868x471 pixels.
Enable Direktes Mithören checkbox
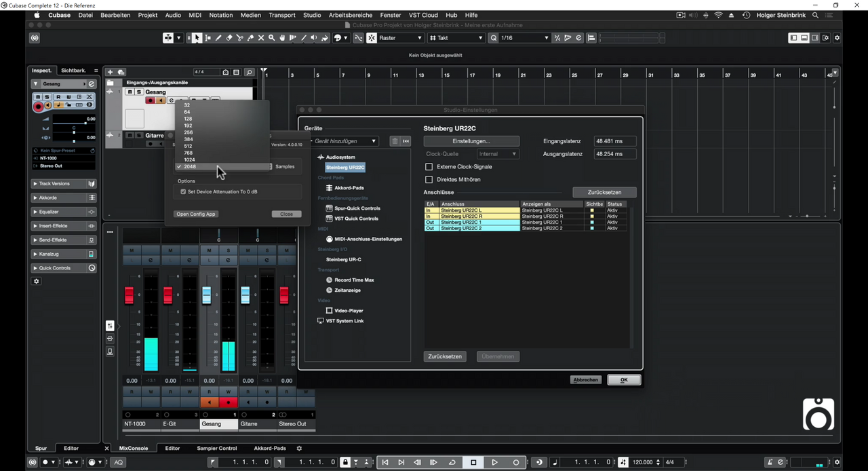[x=429, y=180]
